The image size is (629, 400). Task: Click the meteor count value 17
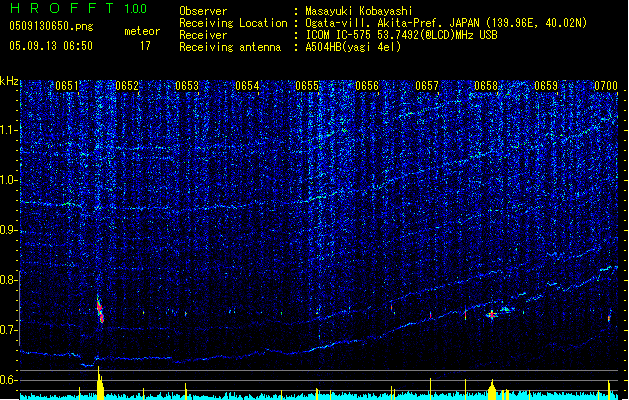tap(145, 46)
